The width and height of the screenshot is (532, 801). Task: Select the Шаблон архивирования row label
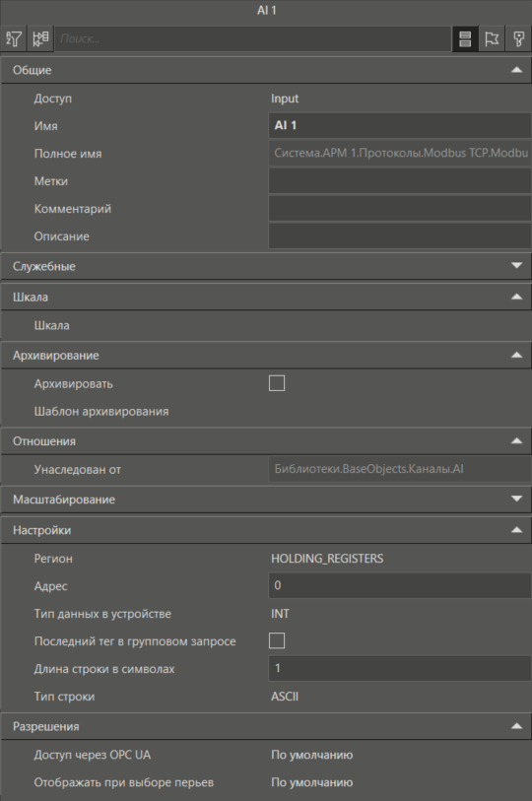coord(101,411)
